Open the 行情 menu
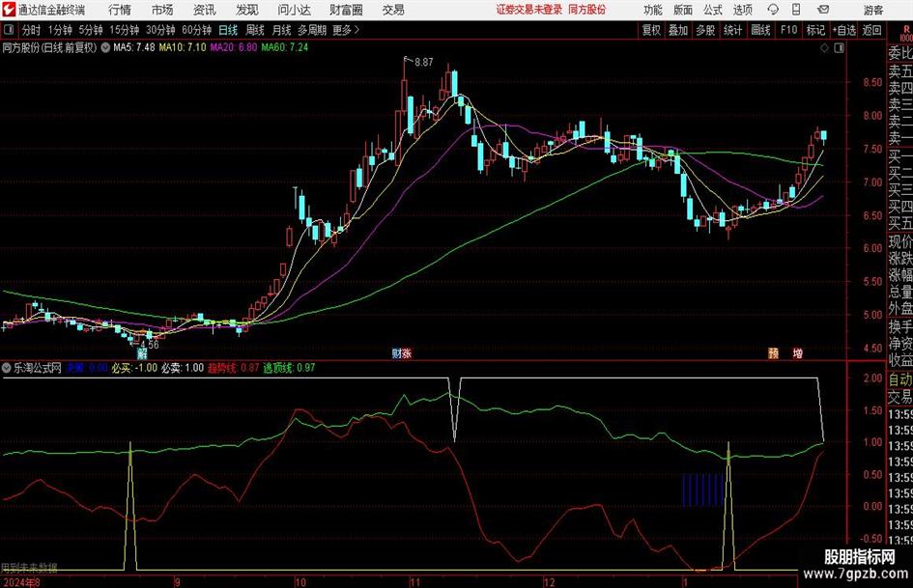The width and height of the screenshot is (913, 588). 120,10
